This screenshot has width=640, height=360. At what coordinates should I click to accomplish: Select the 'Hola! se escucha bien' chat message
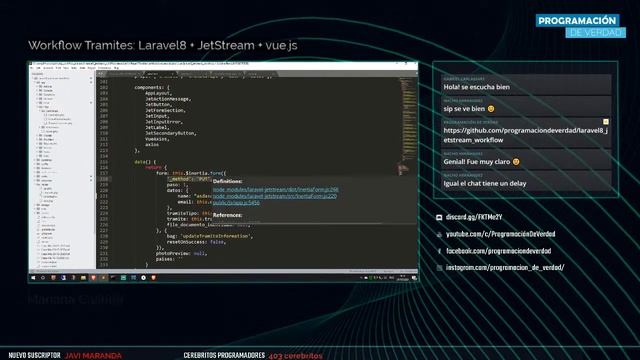coord(476,87)
